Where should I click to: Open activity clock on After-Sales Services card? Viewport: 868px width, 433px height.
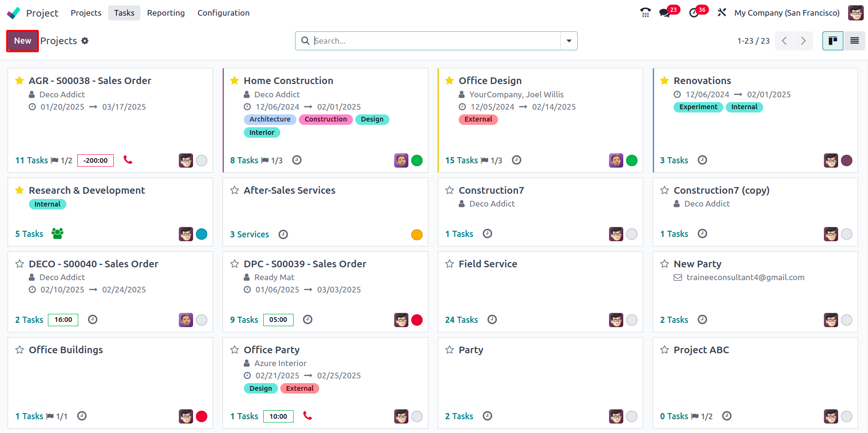(283, 235)
